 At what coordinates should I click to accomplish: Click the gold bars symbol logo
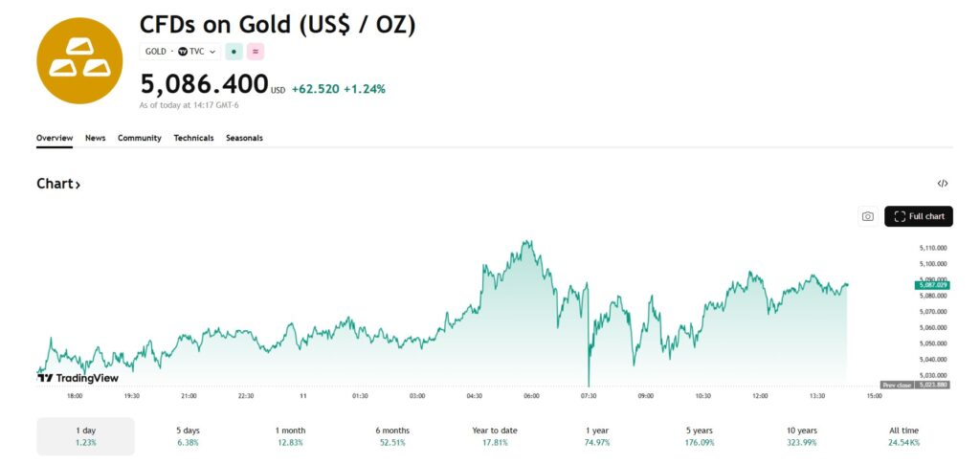pos(79,60)
